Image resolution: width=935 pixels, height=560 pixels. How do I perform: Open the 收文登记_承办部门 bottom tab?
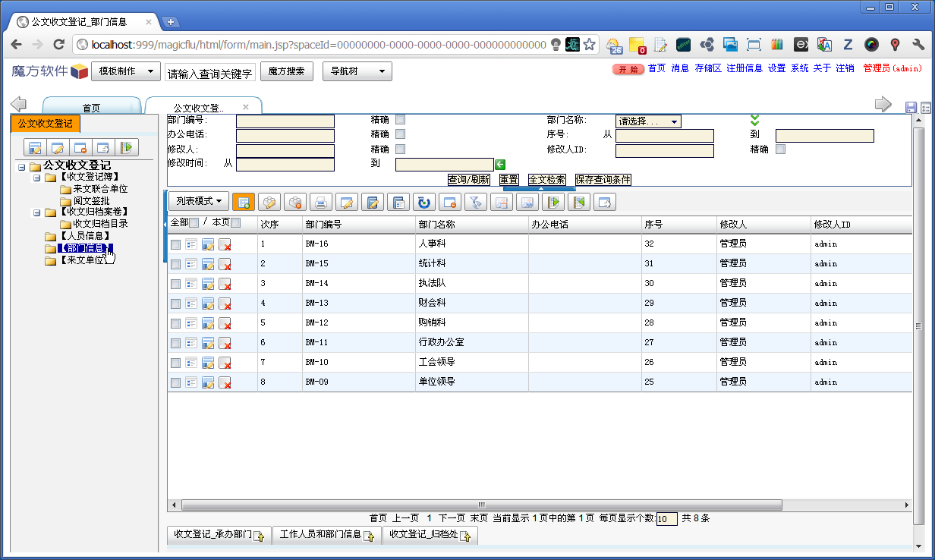point(219,535)
